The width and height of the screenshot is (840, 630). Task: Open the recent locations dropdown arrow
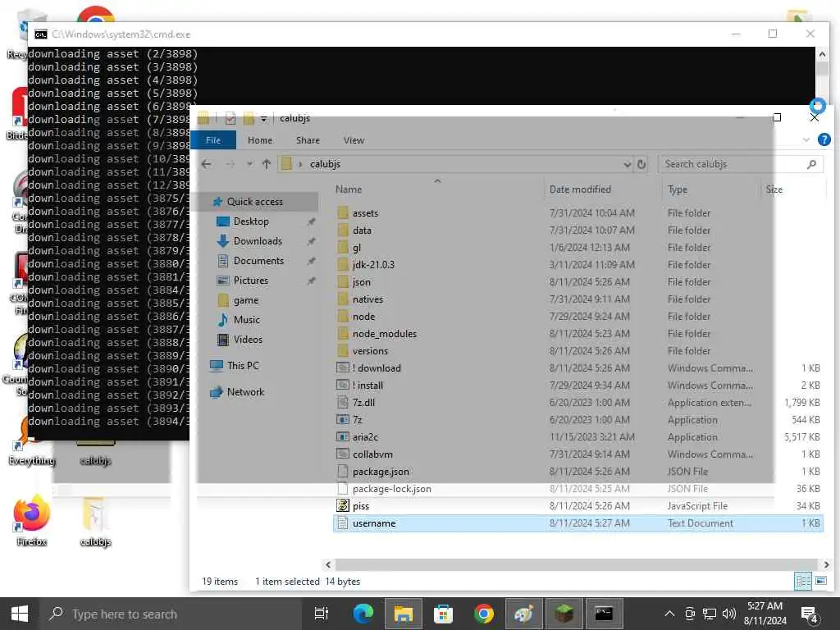click(249, 164)
